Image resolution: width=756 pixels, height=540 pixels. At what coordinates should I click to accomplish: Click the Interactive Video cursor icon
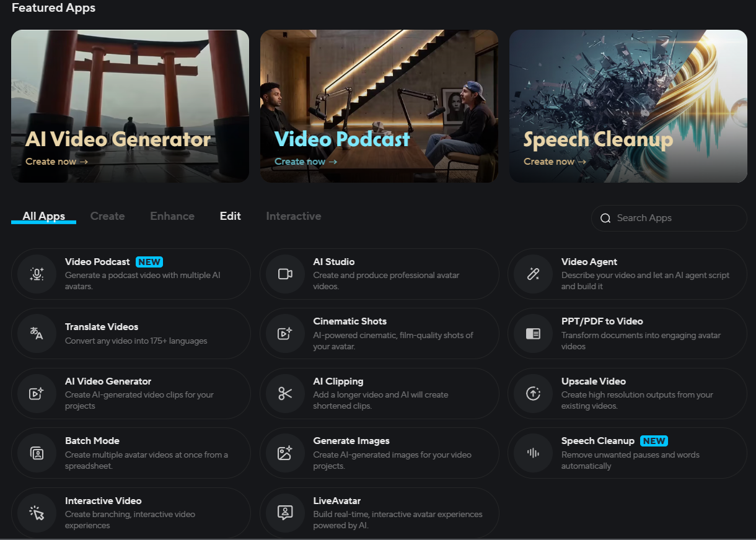(37, 513)
